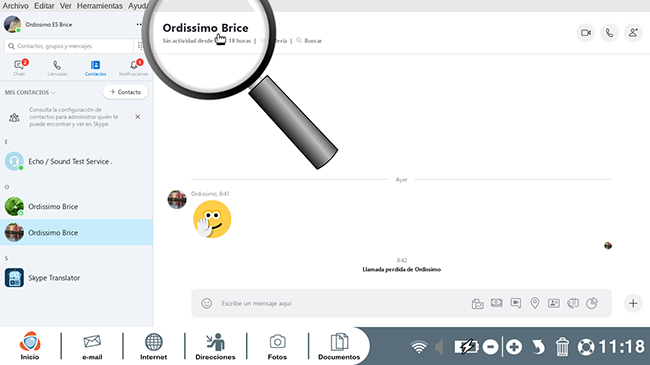This screenshot has height=365, width=650.
Task: Schedule a call icon in message bar
Action: [573, 303]
